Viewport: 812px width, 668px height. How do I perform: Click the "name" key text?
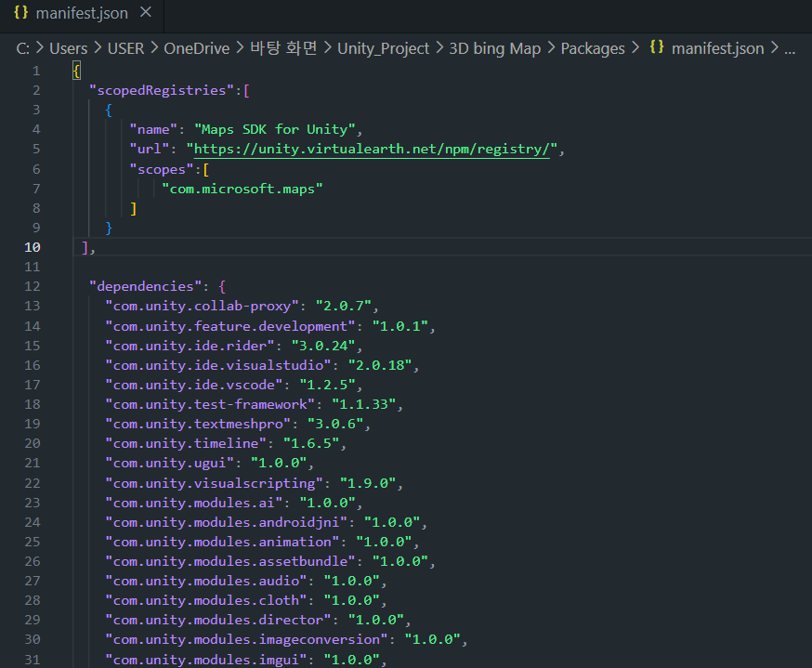coord(153,129)
